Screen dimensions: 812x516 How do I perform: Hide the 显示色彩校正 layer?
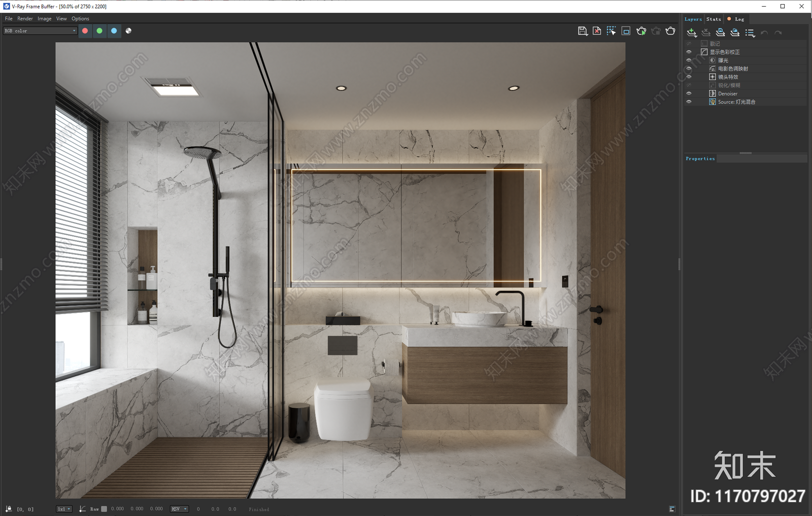pyautogui.click(x=689, y=52)
